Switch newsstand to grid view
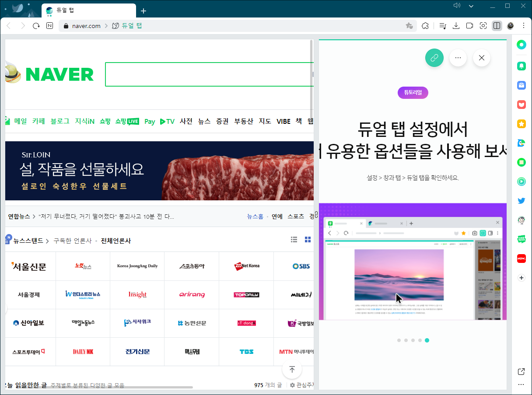This screenshot has height=395, width=532. 308,239
